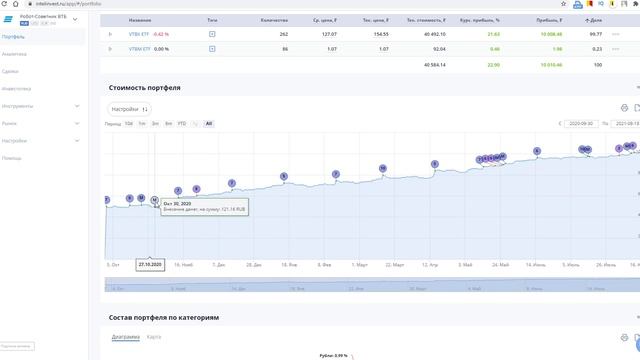Edit chart start date 2020-09-30 field
Screen dimensions: 640x360
click(581, 124)
